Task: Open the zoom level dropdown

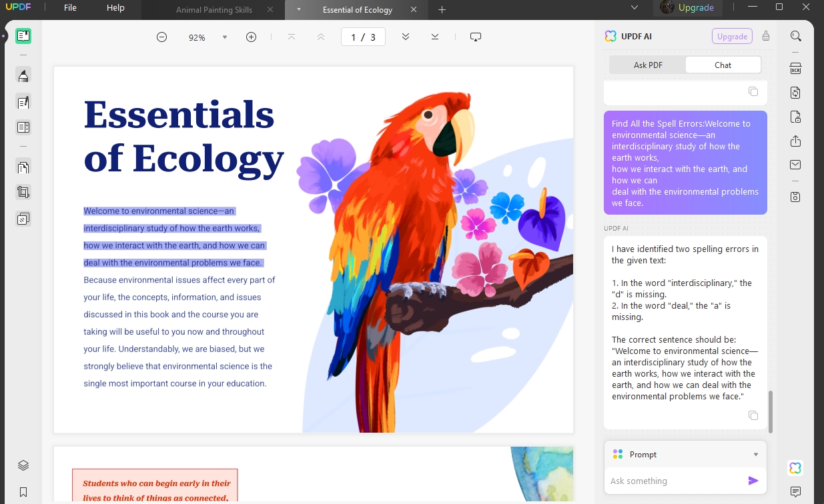Action: 225,37
